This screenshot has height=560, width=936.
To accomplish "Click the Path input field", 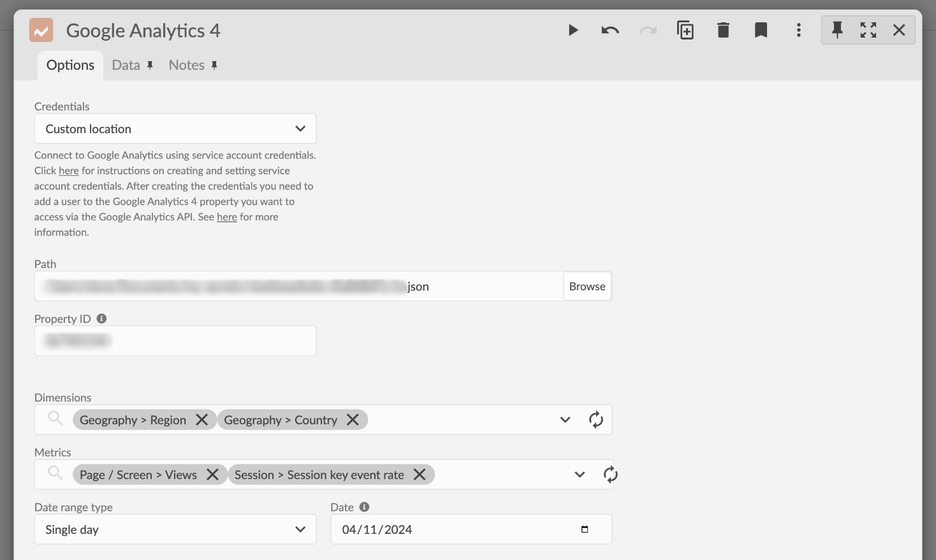I will coord(298,286).
